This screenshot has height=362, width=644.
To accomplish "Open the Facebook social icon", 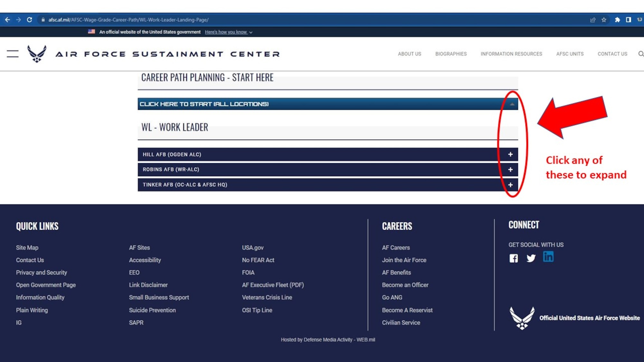I will tap(514, 258).
